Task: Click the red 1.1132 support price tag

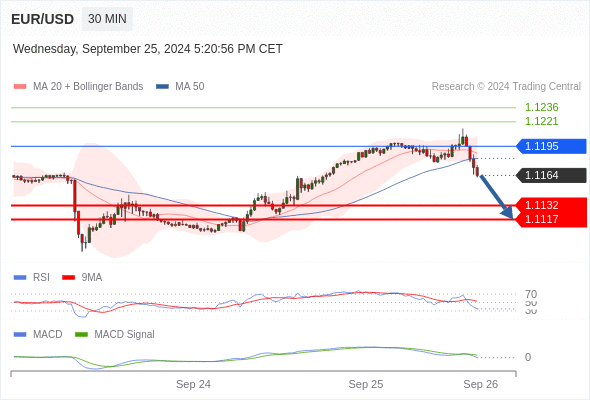Action: [x=551, y=205]
